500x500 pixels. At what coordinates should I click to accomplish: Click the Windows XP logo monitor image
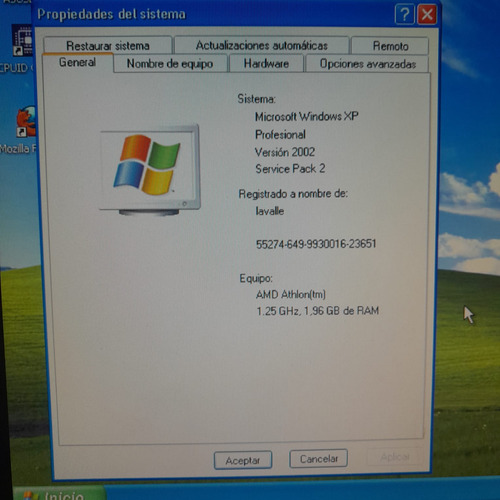tap(150, 170)
